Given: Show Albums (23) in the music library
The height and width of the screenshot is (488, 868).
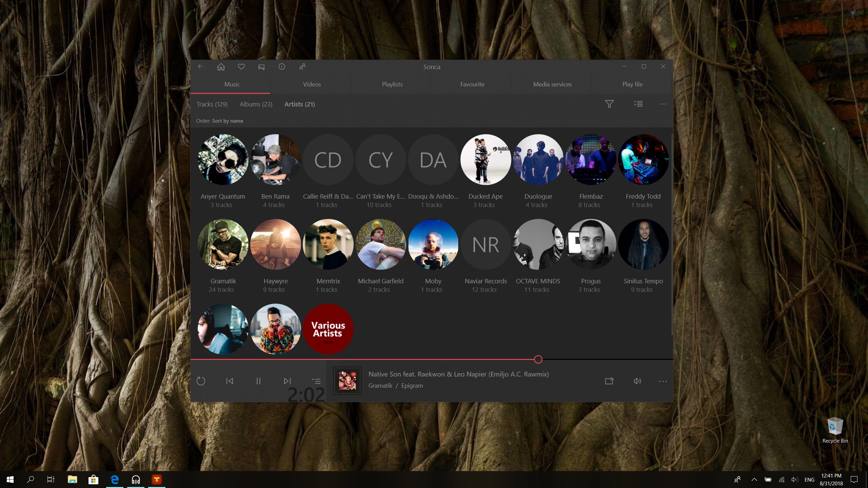Looking at the screenshot, I should coord(256,104).
